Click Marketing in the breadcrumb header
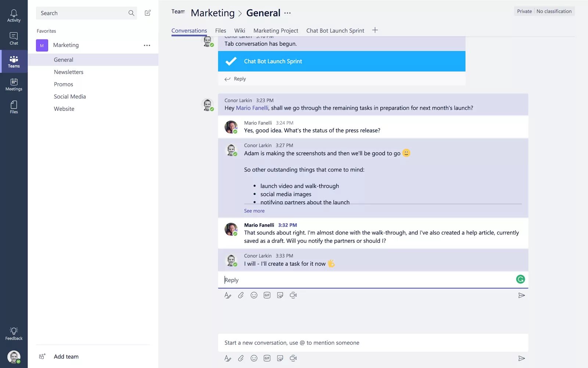The image size is (588, 368). point(213,13)
